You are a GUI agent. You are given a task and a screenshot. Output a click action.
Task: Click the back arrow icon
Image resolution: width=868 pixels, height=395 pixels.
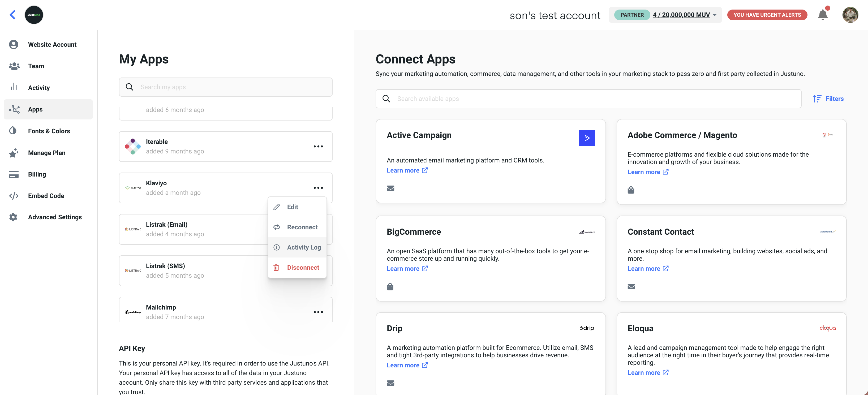click(13, 15)
